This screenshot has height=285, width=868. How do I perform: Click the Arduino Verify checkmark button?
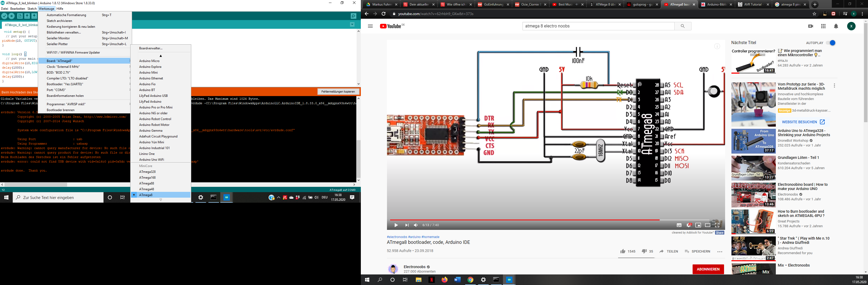(x=4, y=16)
